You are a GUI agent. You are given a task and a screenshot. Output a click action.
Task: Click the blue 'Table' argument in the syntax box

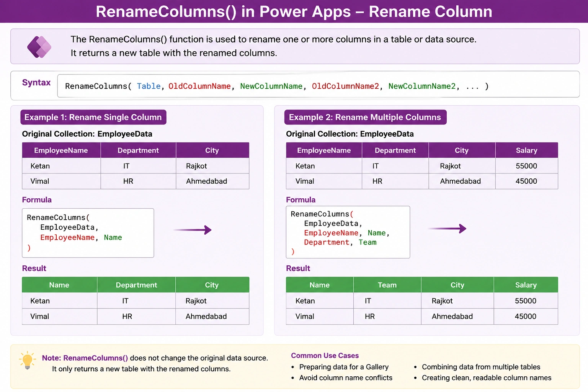click(149, 86)
